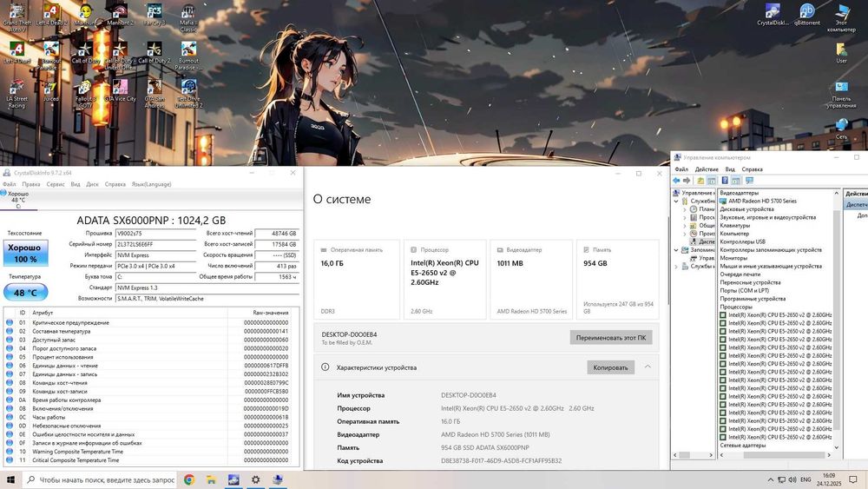The height and width of the screenshot is (489, 868).
Task: Open Панель управления desktop icon
Action: click(841, 93)
